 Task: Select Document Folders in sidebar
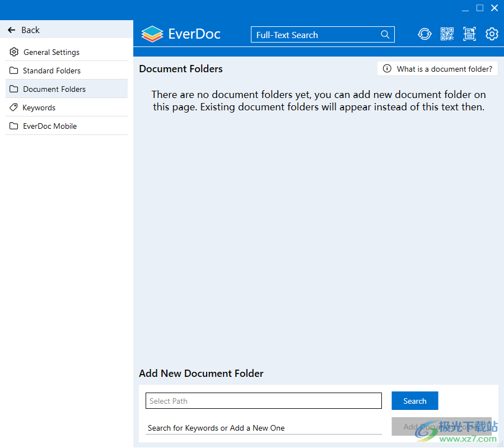67,89
